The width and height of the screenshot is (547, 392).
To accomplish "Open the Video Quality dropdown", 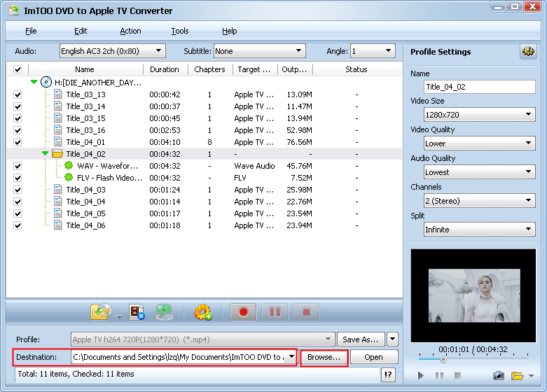I will pyautogui.click(x=480, y=143).
